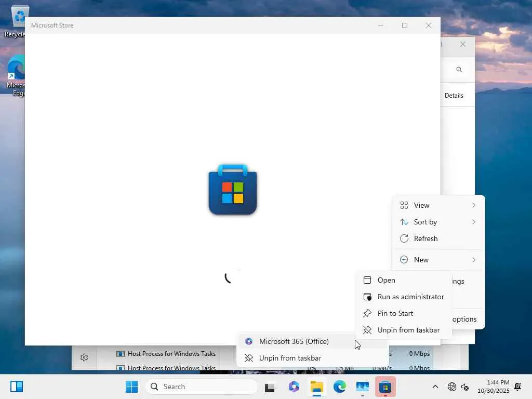
Task: Show hidden system tray icons
Action: click(x=435, y=387)
